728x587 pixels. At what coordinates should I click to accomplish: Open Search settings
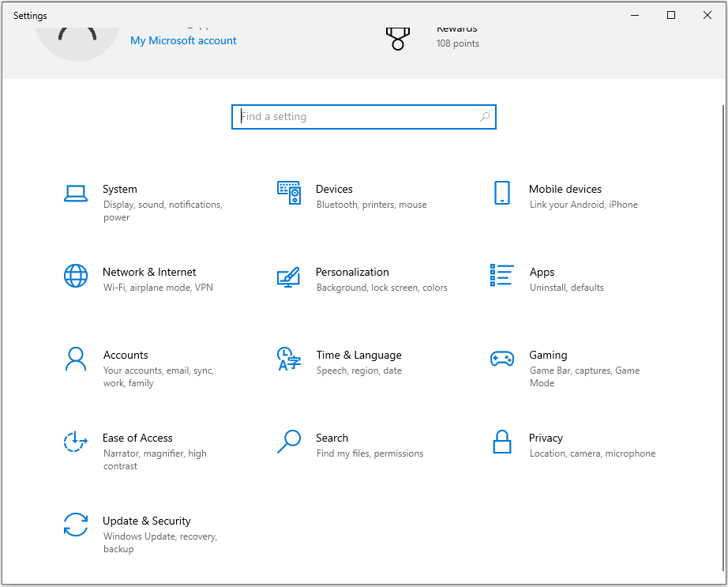click(332, 438)
